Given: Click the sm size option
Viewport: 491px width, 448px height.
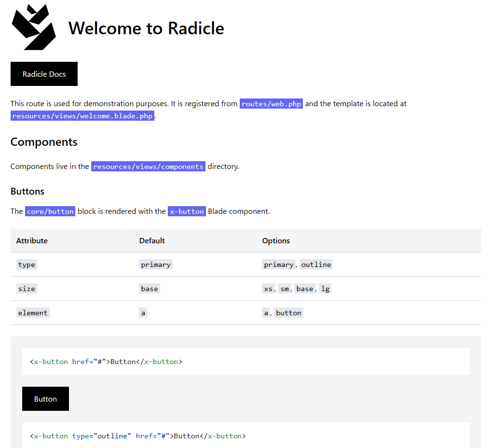Looking at the screenshot, I should tap(285, 289).
